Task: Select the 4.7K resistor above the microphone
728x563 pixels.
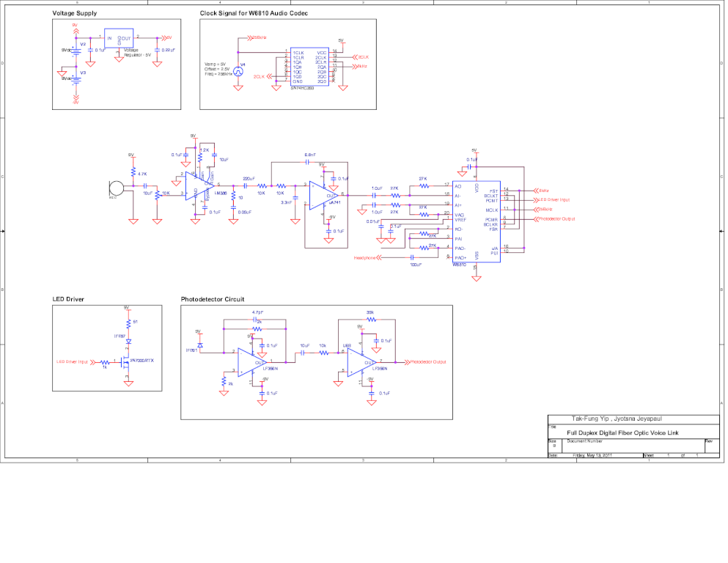Action: tap(133, 172)
